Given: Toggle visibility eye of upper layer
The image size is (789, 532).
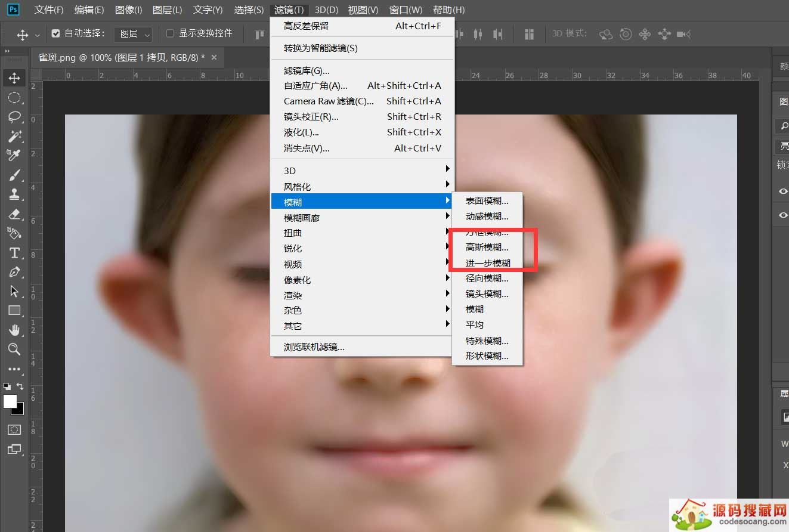Looking at the screenshot, I should [784, 191].
